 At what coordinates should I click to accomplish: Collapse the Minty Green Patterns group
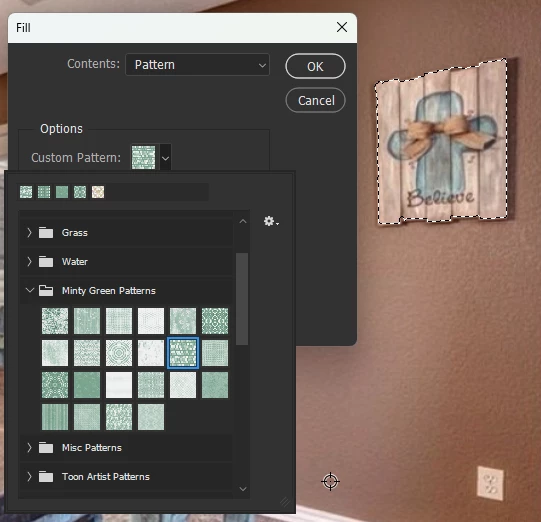click(30, 290)
